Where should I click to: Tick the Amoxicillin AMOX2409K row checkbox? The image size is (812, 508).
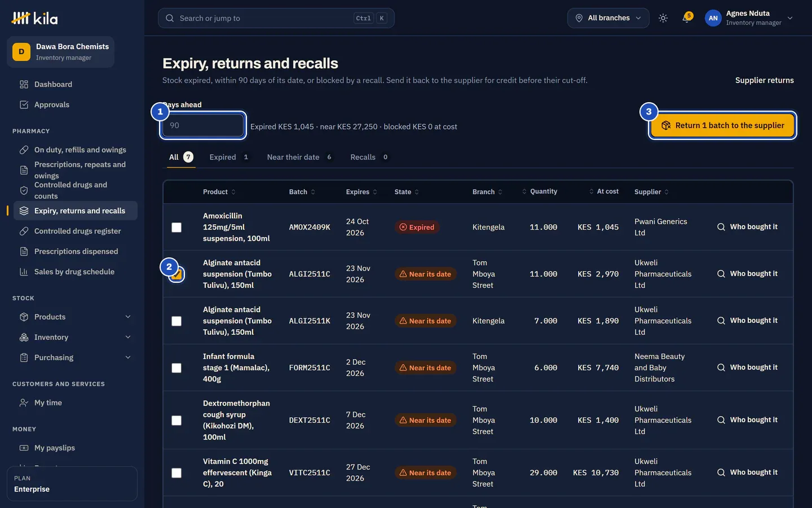(176, 227)
